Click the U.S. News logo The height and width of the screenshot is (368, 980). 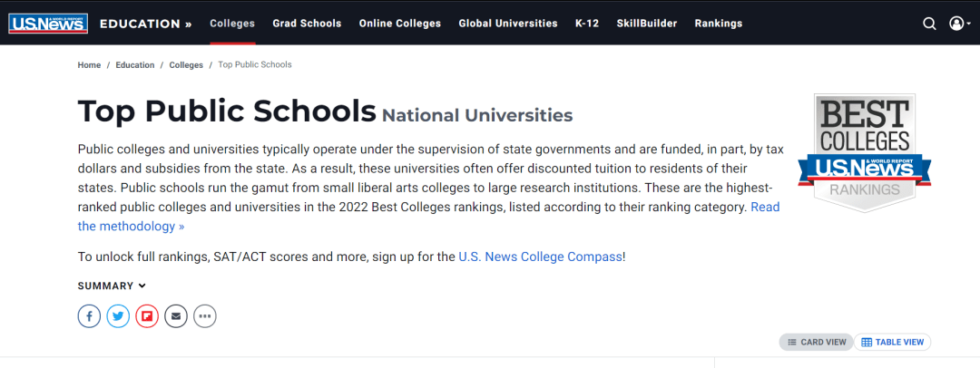tap(48, 24)
